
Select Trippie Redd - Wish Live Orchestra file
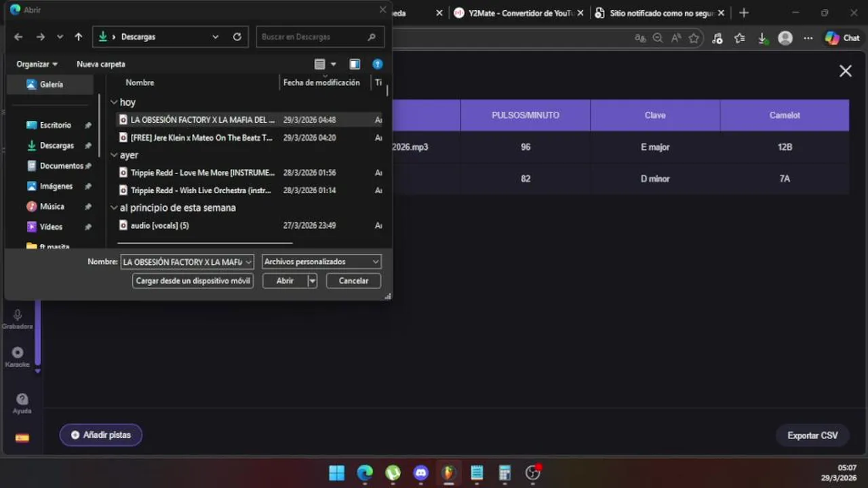pyautogui.click(x=250, y=190)
